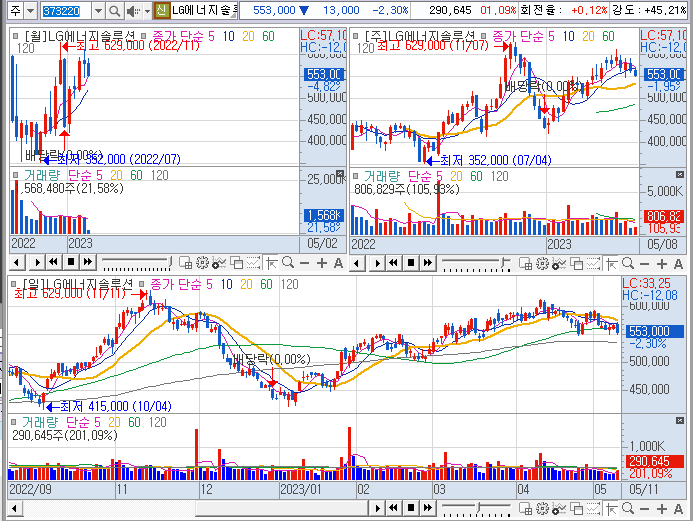Fast-forward monthly chart with double right arrows

pyautogui.click(x=88, y=262)
